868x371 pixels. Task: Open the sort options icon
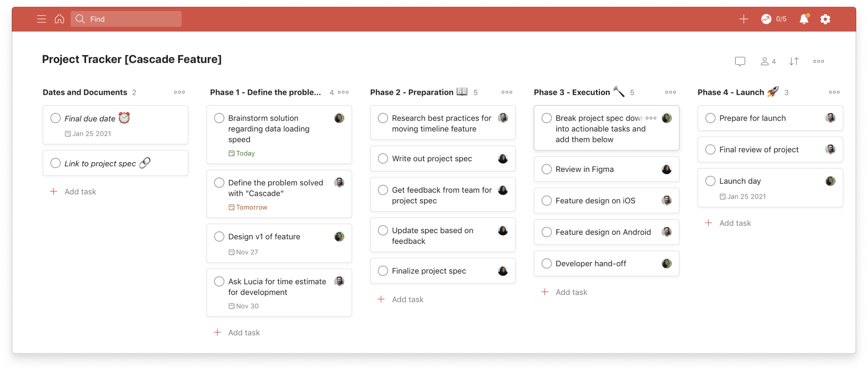pos(794,61)
